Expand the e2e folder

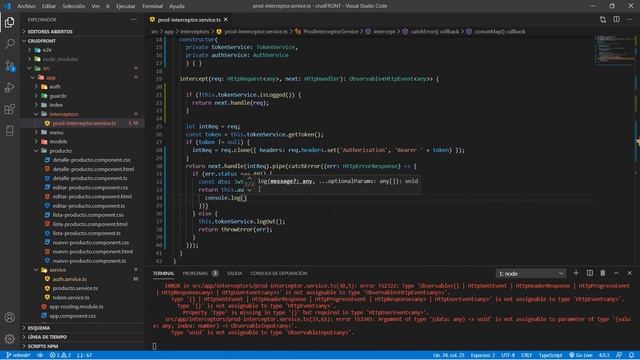click(x=47, y=50)
